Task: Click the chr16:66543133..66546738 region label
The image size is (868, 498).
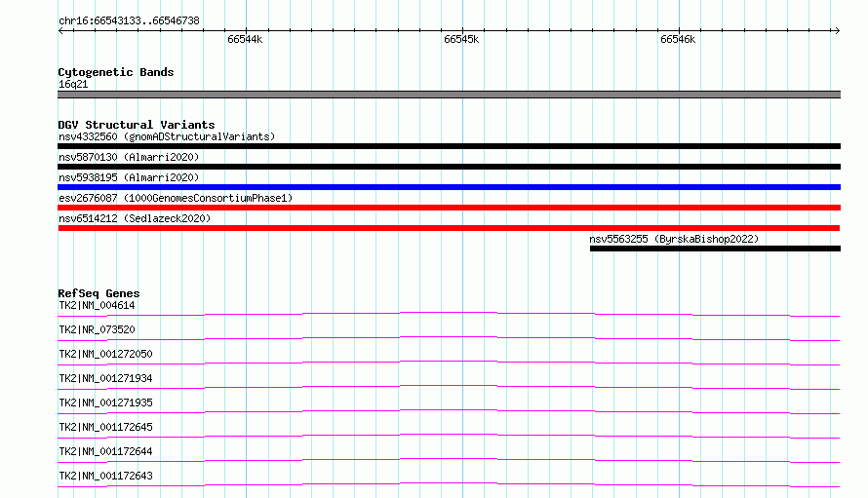Action: click(x=129, y=21)
